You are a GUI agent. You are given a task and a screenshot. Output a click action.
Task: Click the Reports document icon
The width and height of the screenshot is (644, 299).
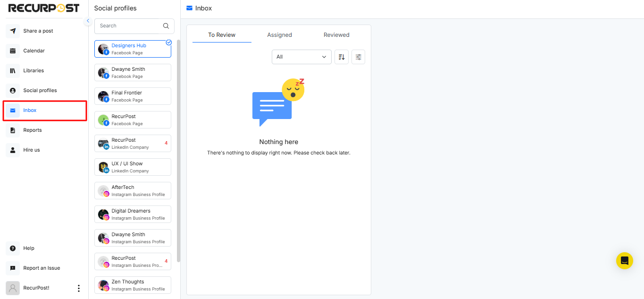pyautogui.click(x=13, y=130)
